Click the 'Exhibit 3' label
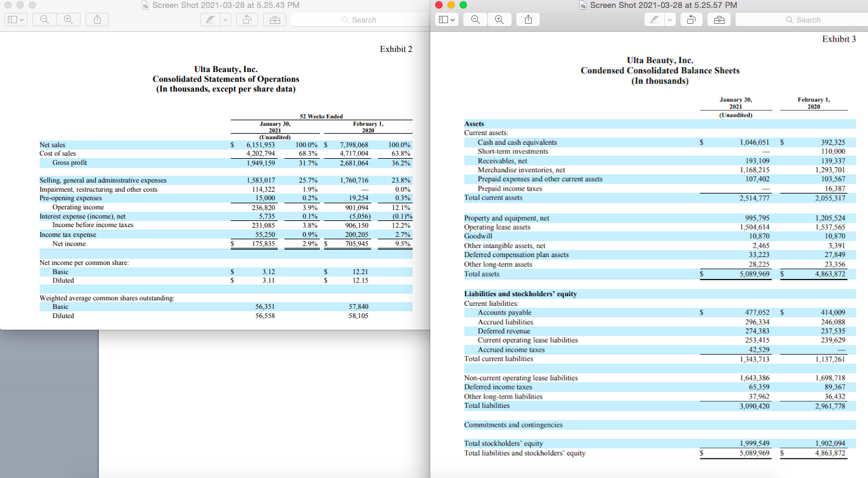868x478 pixels. click(x=839, y=39)
